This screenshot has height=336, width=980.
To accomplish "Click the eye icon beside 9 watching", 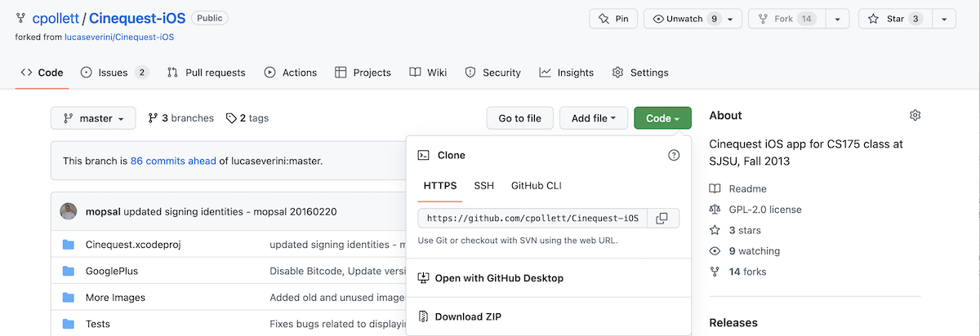I will pos(715,251).
